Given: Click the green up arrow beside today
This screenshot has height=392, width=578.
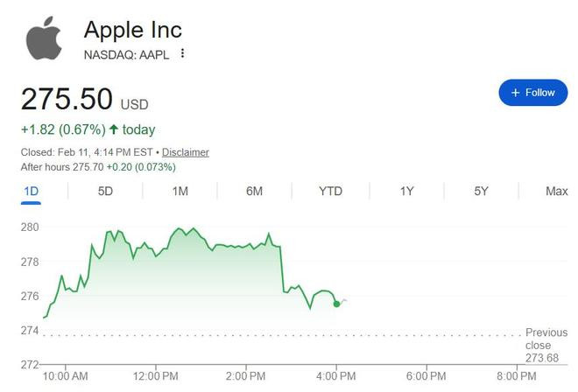Looking at the screenshot, I should click(x=113, y=129).
